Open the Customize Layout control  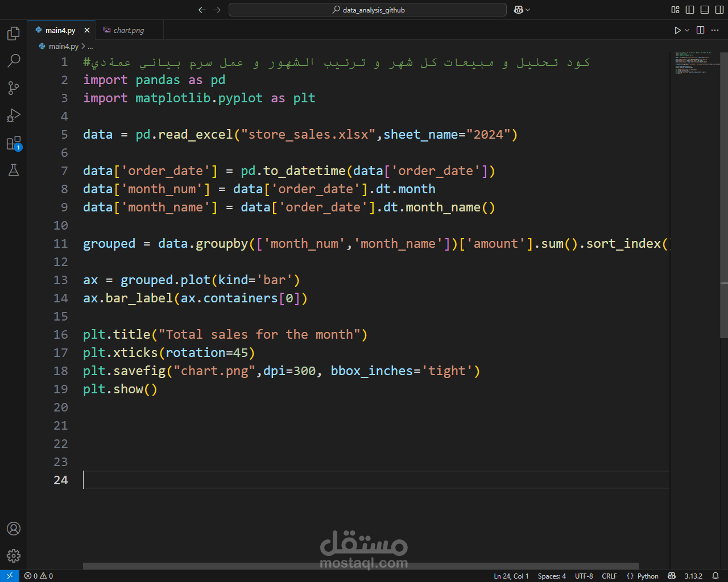[675, 10]
